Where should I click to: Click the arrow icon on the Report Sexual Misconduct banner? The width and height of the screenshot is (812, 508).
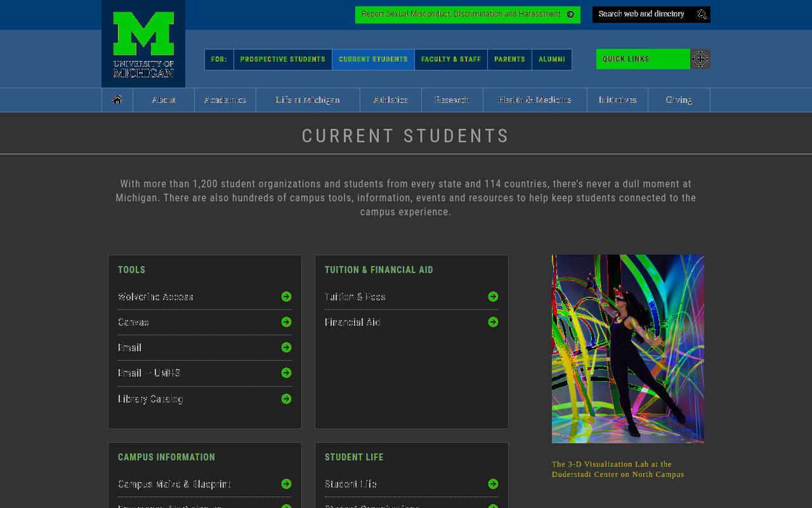(570, 14)
